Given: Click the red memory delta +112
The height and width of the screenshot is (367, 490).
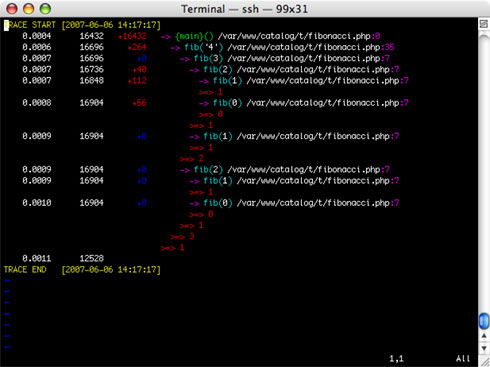Looking at the screenshot, I should (137, 81).
